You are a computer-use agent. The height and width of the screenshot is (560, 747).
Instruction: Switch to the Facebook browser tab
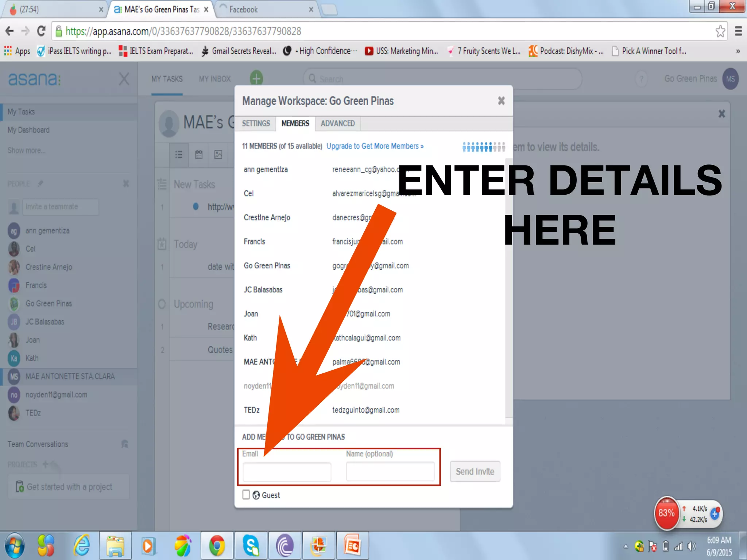pyautogui.click(x=267, y=9)
